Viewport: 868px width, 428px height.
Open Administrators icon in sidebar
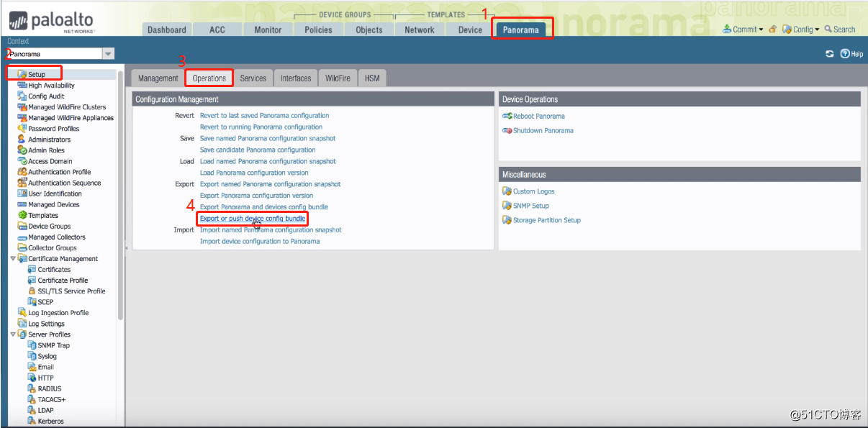pyautogui.click(x=22, y=140)
